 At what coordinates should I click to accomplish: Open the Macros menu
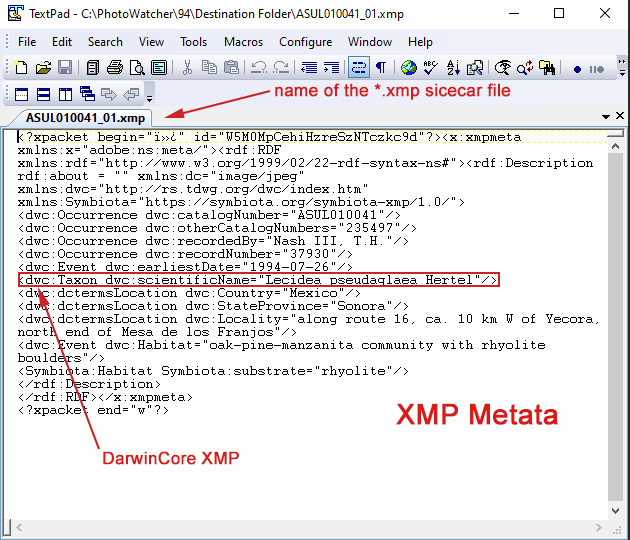tap(243, 42)
